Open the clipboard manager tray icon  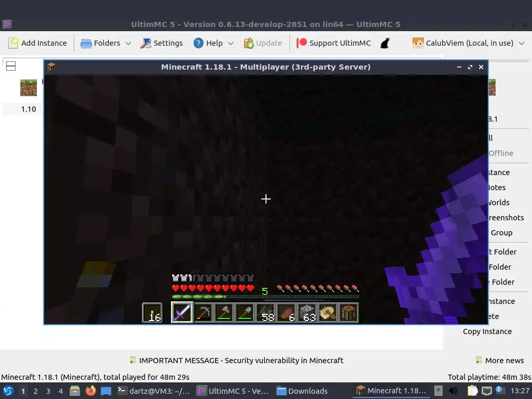[472, 391]
